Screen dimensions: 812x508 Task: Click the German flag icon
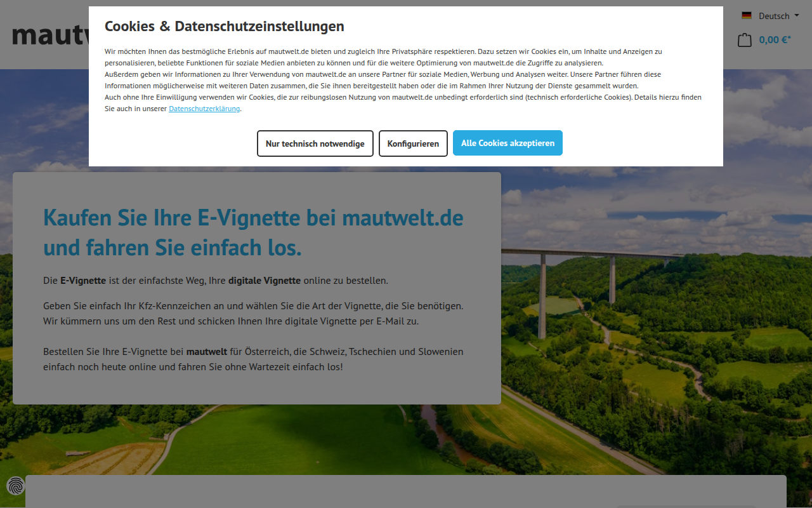[x=747, y=16]
